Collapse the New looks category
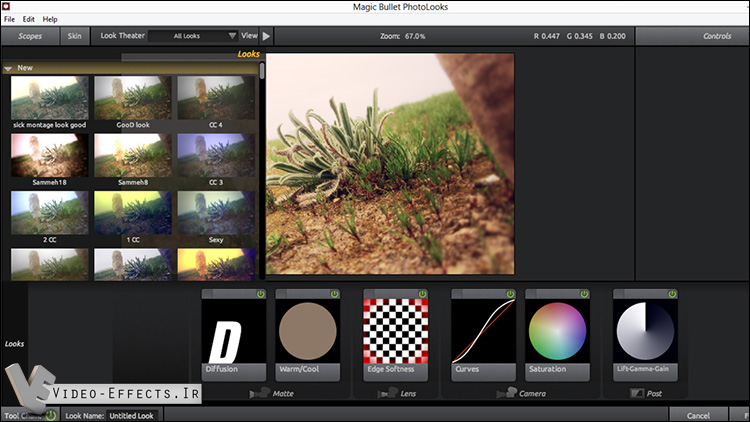The height and width of the screenshot is (422, 750). (x=8, y=68)
